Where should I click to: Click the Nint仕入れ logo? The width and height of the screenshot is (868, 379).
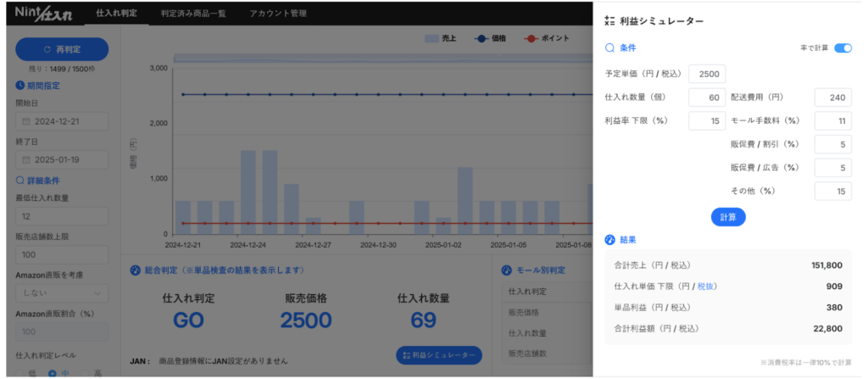tap(41, 14)
